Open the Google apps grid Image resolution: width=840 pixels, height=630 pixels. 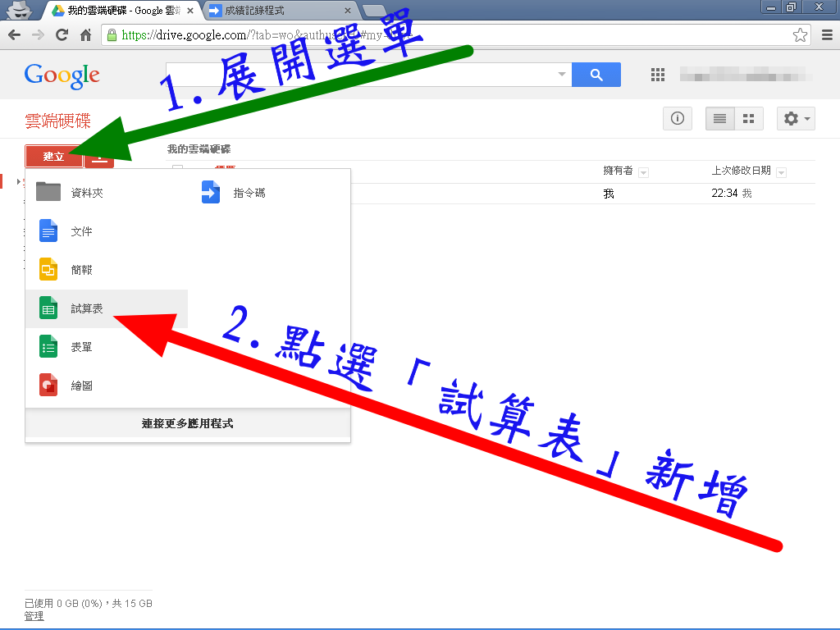click(x=658, y=75)
